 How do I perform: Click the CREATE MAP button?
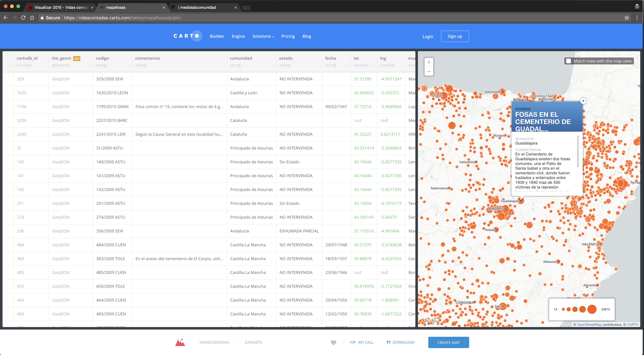pyautogui.click(x=449, y=342)
